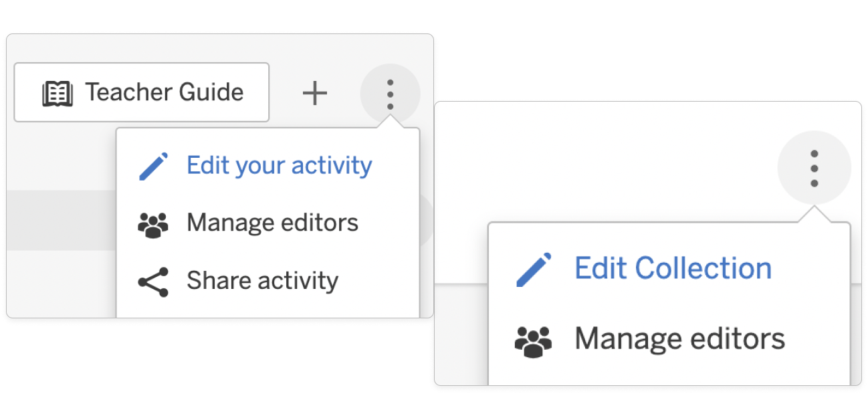Image resolution: width=868 pixels, height=418 pixels.
Task: Click the plus icon to add new content
Action: [x=315, y=93]
